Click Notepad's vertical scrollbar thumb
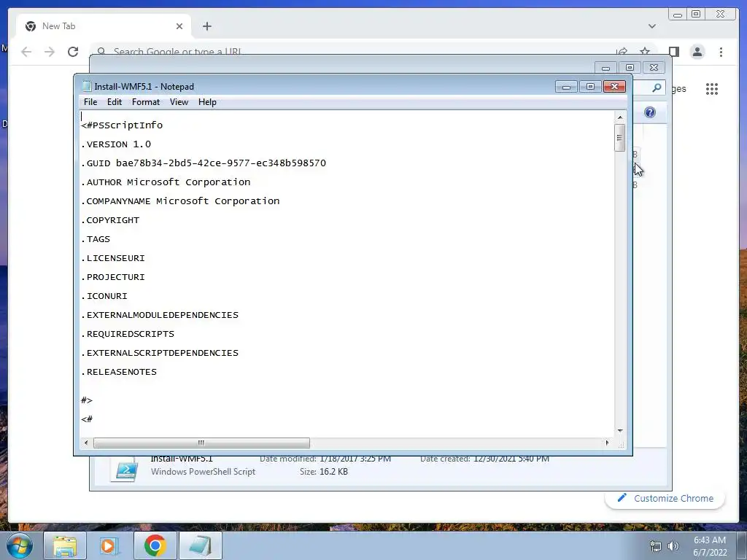Viewport: 747px width, 560px height. click(x=619, y=138)
